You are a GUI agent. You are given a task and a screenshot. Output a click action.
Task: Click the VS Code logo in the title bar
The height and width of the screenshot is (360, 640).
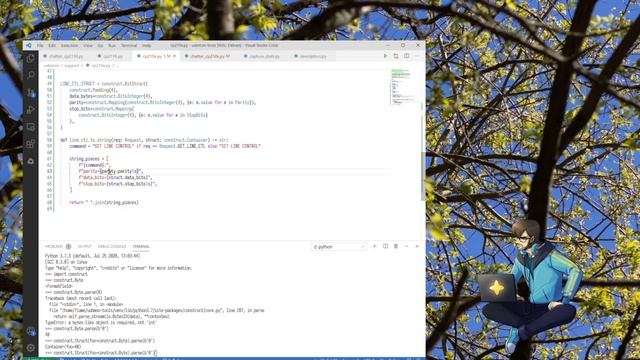coord(29,45)
